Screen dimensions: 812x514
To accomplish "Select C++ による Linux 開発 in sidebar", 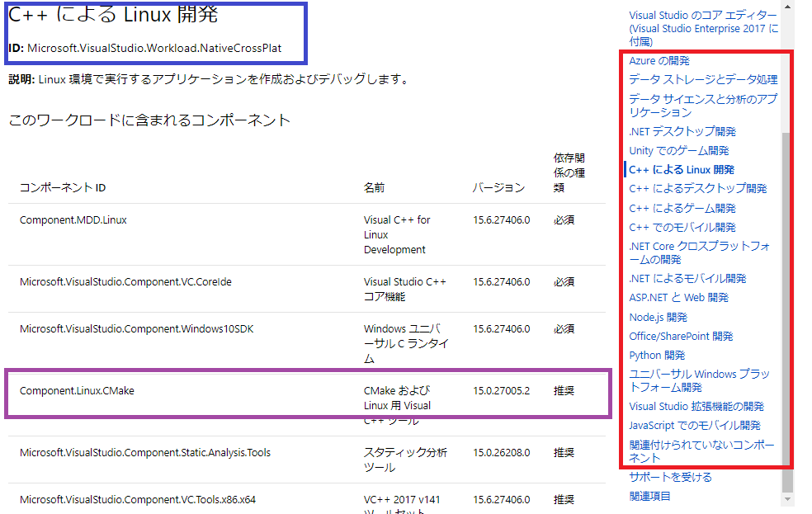I will [682, 170].
